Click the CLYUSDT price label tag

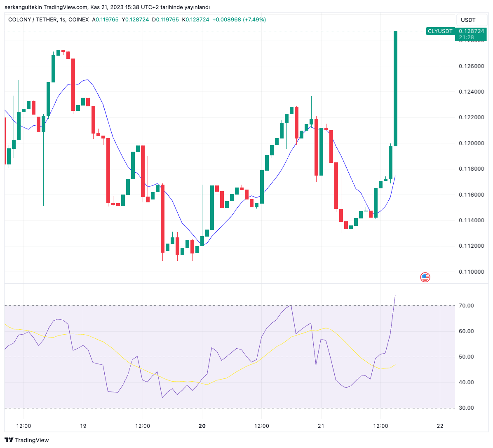(440, 31)
